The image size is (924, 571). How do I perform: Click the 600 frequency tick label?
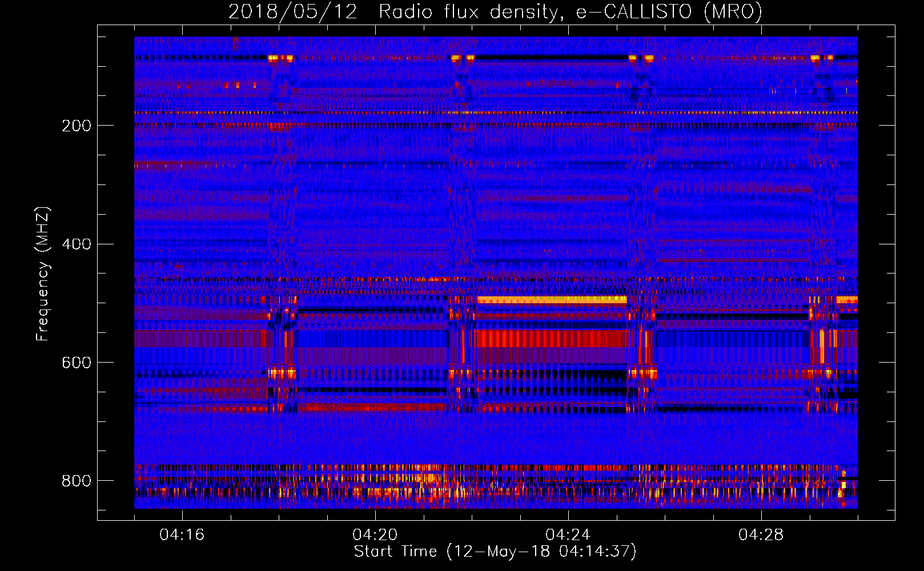[77, 363]
